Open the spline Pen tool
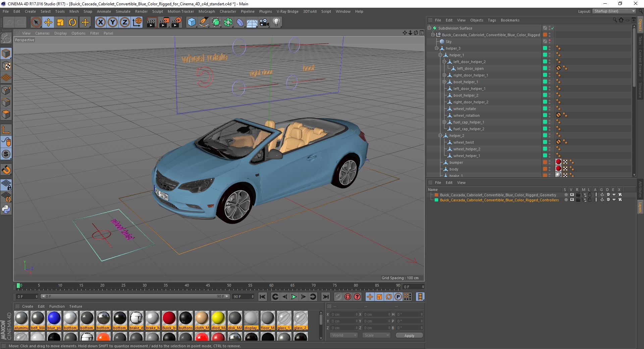The image size is (644, 349). [204, 22]
